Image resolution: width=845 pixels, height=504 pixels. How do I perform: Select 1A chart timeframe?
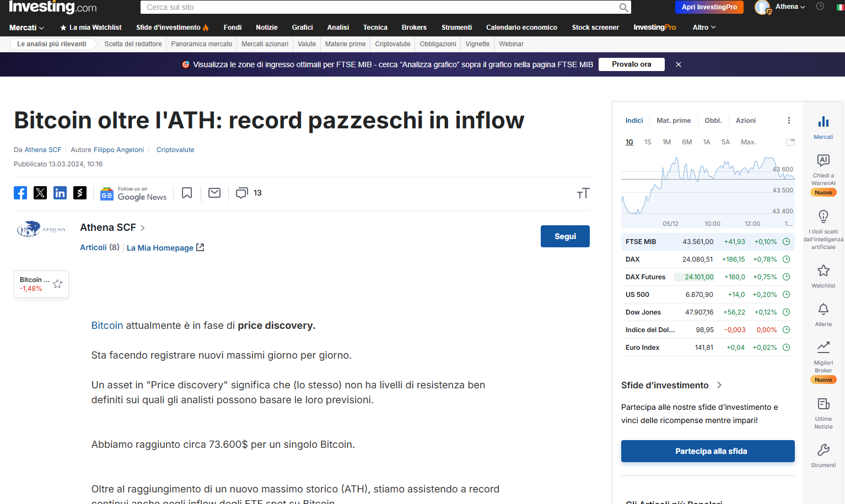[x=707, y=142]
